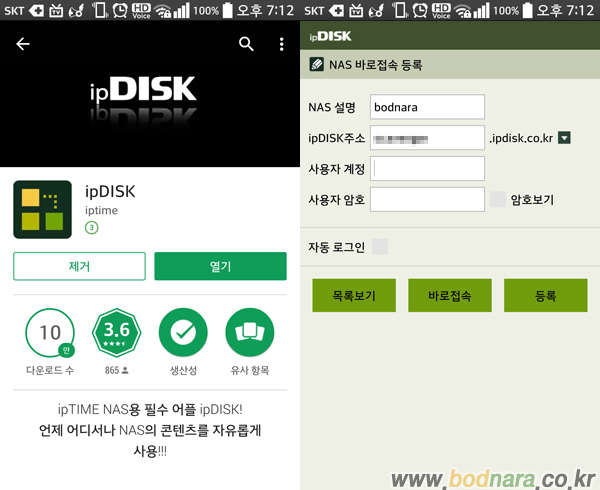Click the 사용자 암호 password field

click(427, 199)
